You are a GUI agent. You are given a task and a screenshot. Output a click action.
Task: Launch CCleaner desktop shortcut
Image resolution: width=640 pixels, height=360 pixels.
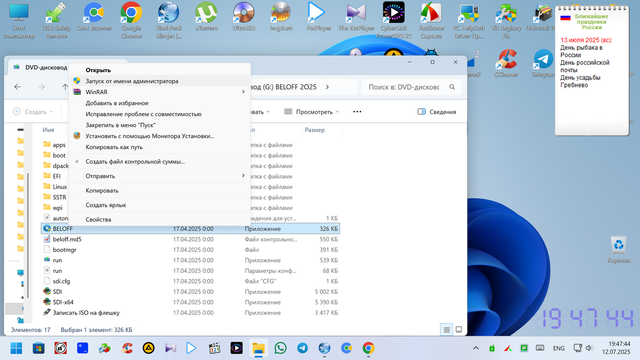506,63
